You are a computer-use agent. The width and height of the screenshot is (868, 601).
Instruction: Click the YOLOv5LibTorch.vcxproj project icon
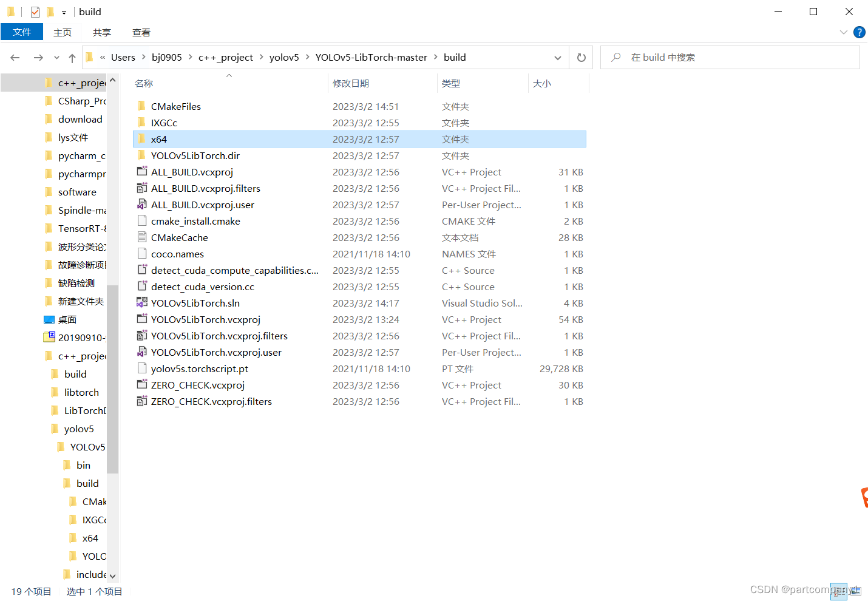click(142, 319)
